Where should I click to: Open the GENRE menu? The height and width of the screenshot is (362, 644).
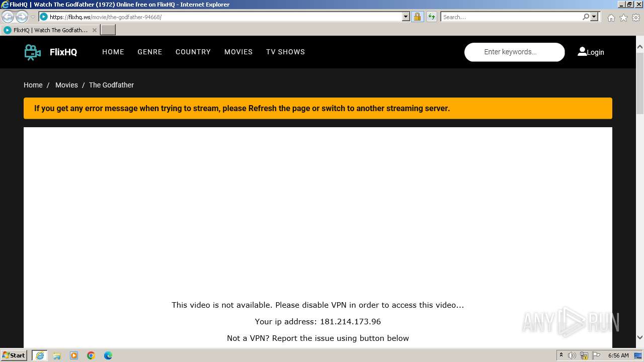point(150,52)
